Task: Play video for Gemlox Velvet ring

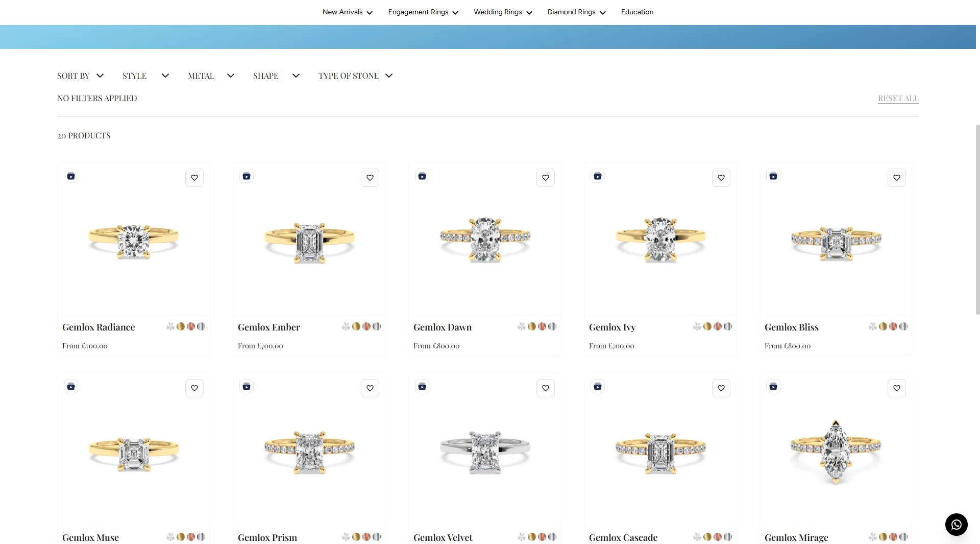Action: pos(422,387)
